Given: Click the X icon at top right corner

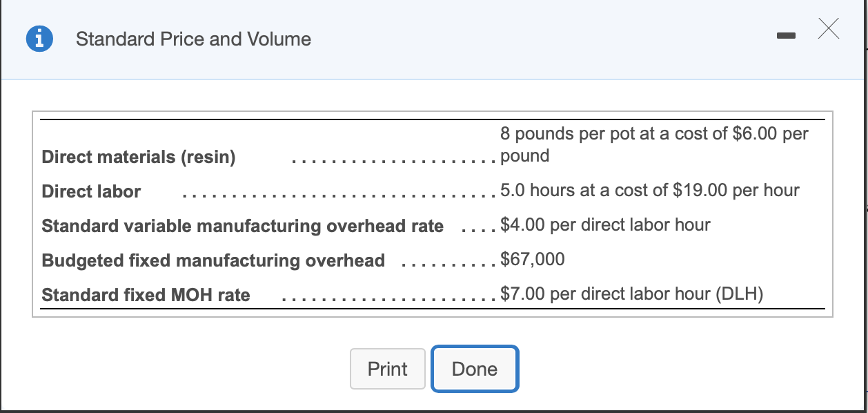Looking at the screenshot, I should coord(827,28).
